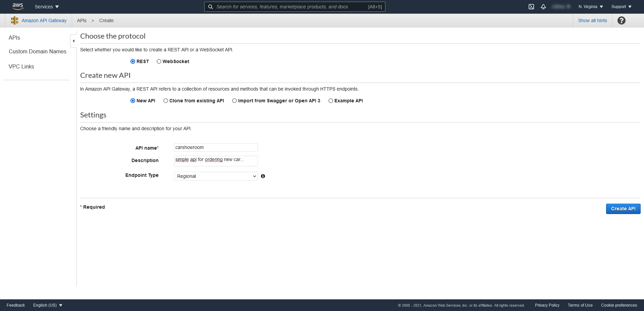Open the Endpoint Type Regional dropdown
This screenshot has height=311, width=644.
click(216, 176)
